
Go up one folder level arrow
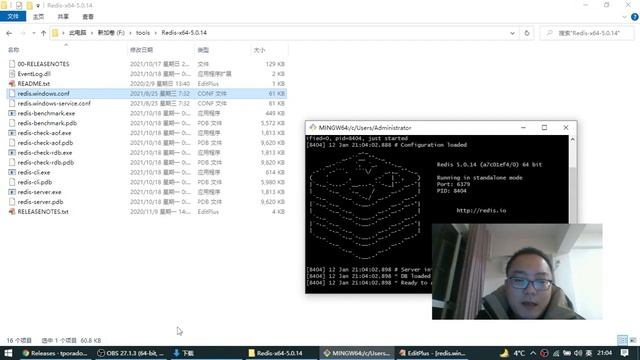(x=43, y=33)
